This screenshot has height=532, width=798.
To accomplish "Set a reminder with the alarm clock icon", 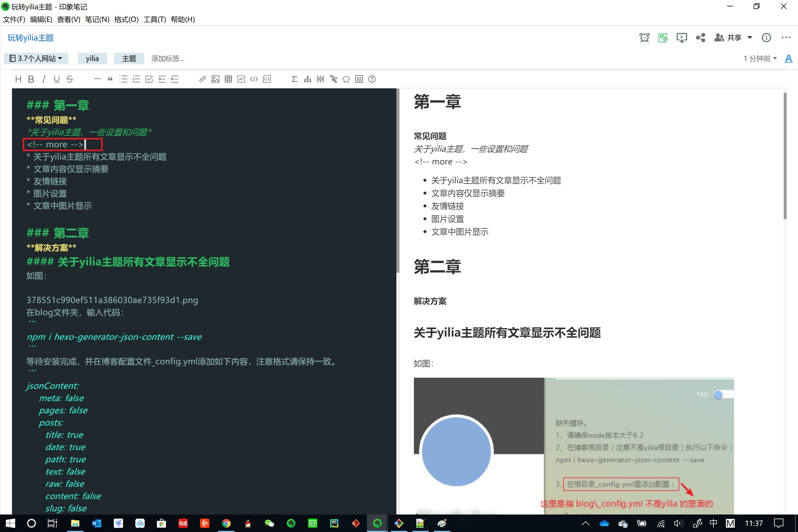I will coord(644,38).
